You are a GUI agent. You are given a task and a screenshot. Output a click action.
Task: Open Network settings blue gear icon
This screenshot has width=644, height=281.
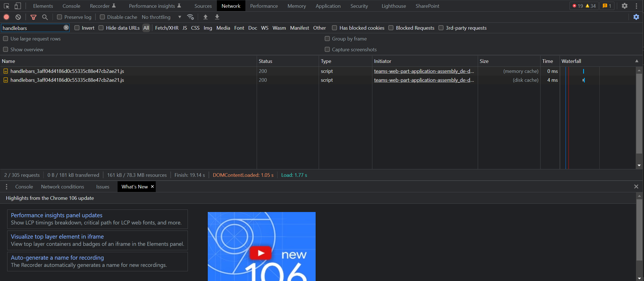[636, 17]
